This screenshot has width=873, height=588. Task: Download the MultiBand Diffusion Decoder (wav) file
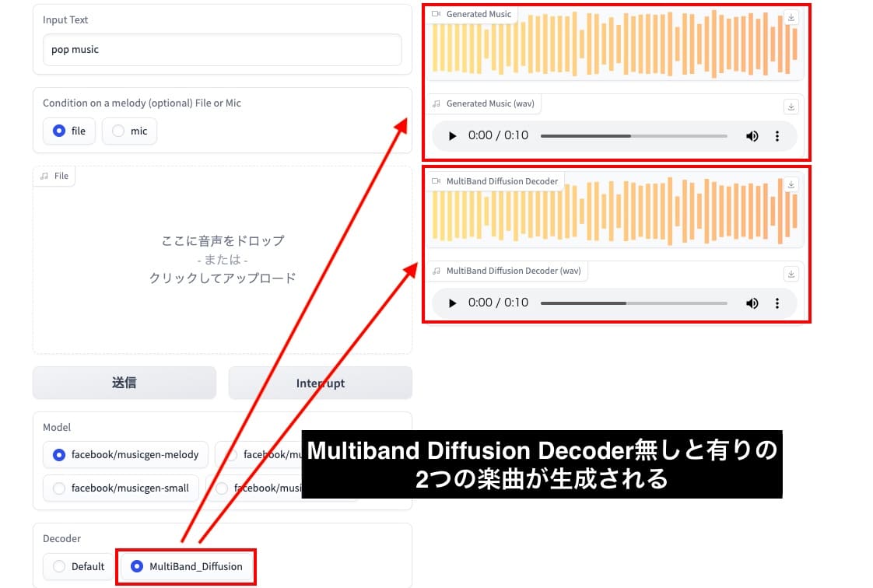point(791,274)
